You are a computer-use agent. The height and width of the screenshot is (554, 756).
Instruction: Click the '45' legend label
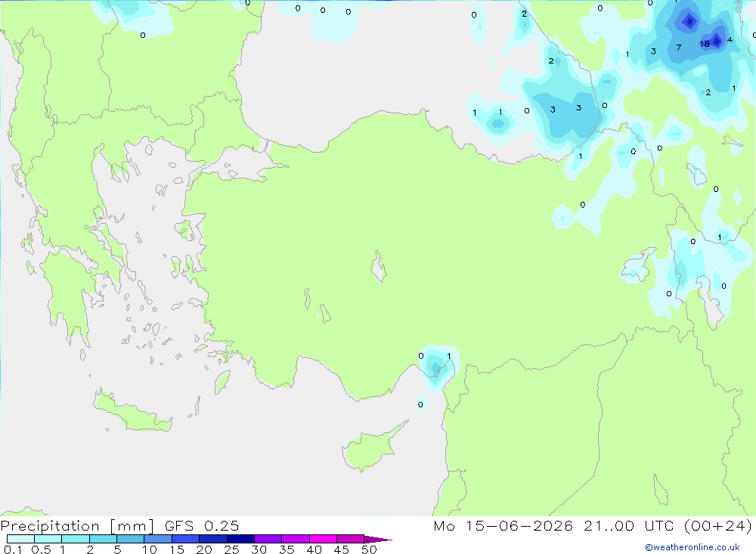[x=342, y=549]
